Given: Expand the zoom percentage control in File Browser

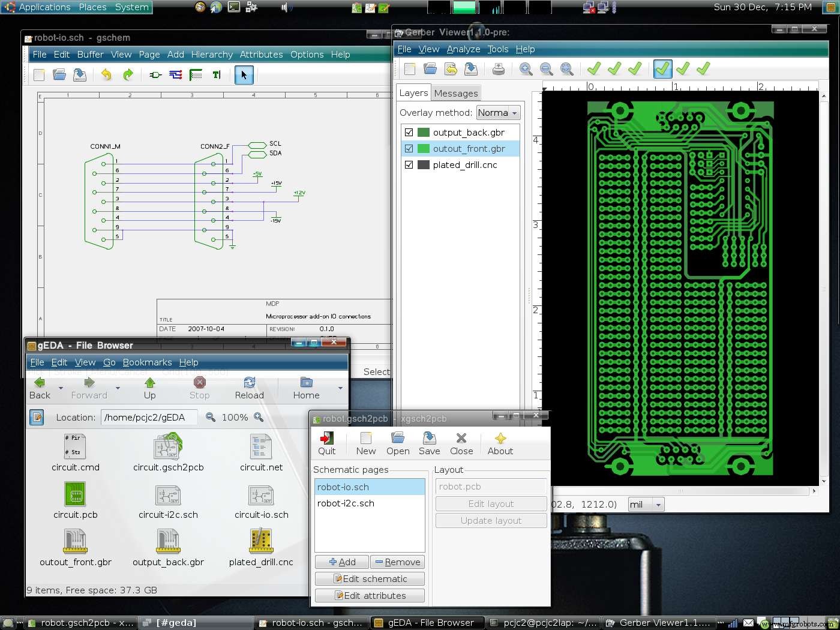Looking at the screenshot, I should point(258,417).
